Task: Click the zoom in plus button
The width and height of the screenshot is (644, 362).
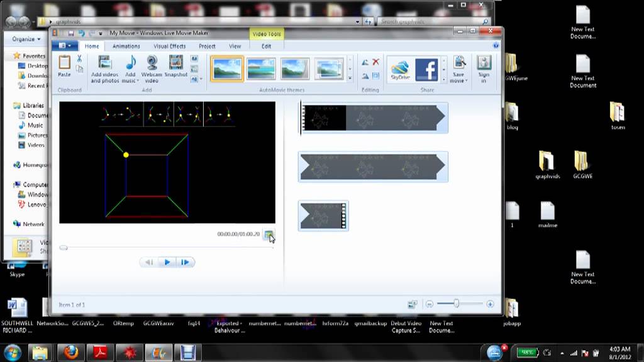Action: (x=490, y=304)
